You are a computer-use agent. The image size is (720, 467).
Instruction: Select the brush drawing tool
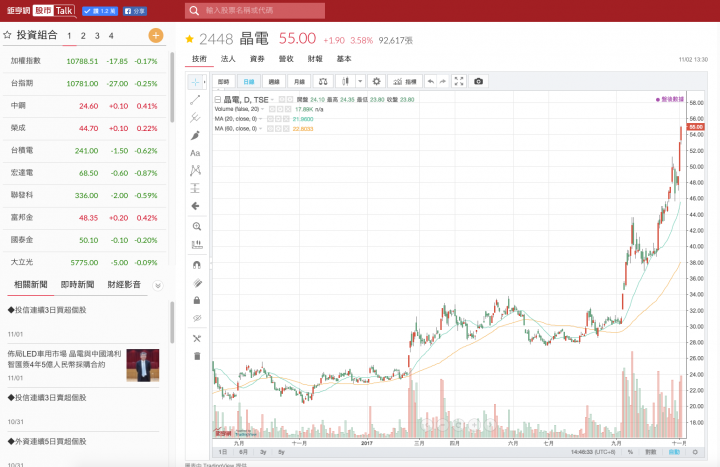click(x=195, y=135)
